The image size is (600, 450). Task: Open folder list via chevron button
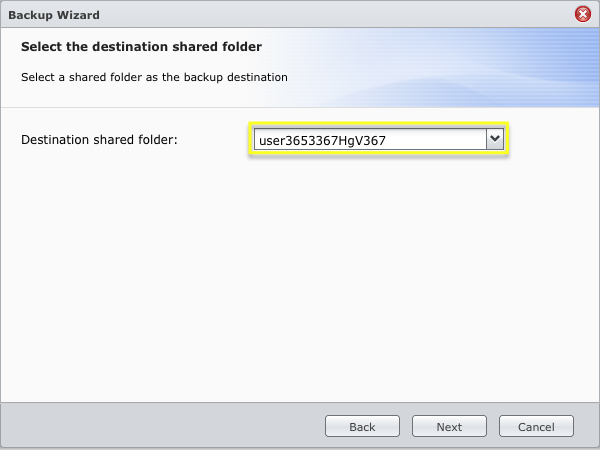[495, 139]
